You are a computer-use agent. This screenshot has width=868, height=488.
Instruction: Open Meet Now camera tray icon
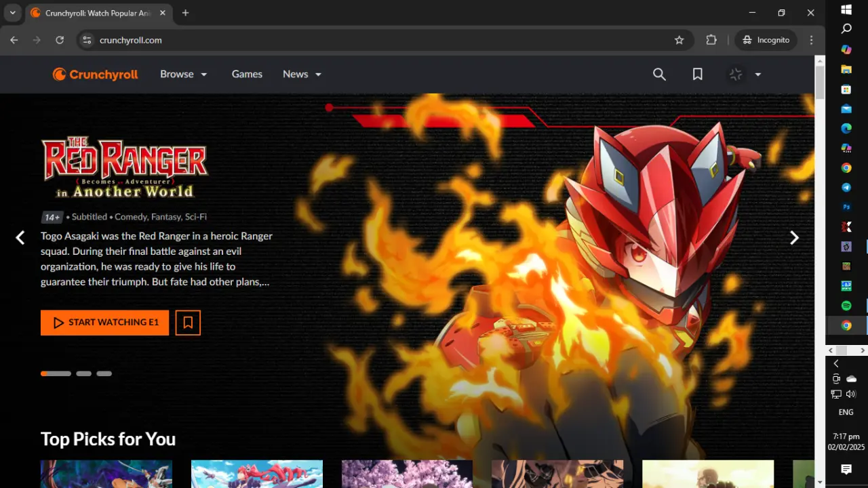coord(836,379)
